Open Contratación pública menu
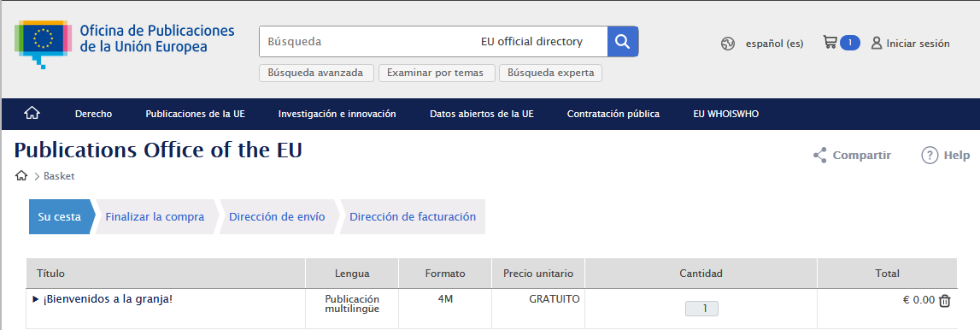The height and width of the screenshot is (330, 980). pyautogui.click(x=613, y=114)
